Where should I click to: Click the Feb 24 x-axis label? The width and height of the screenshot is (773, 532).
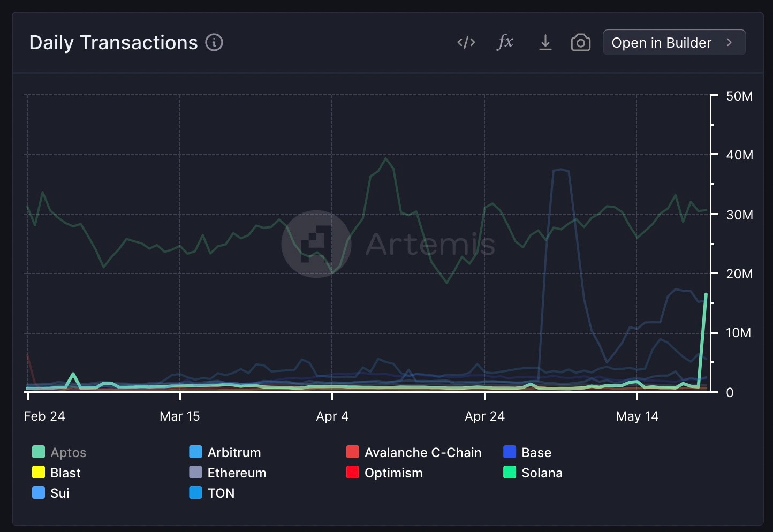click(x=44, y=416)
